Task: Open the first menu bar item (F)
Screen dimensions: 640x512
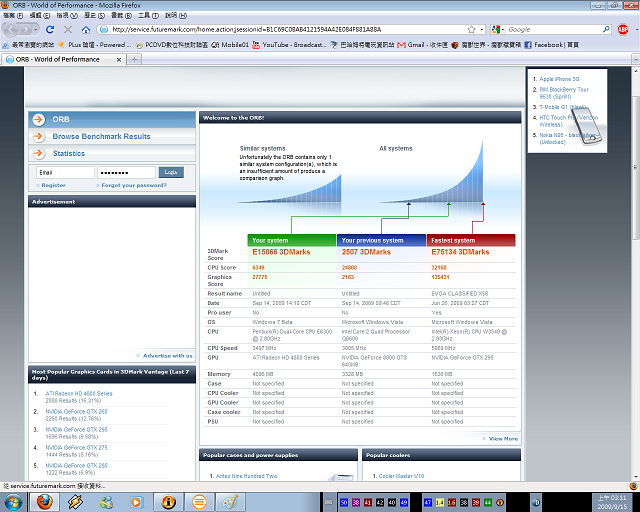Action: click(x=13, y=16)
